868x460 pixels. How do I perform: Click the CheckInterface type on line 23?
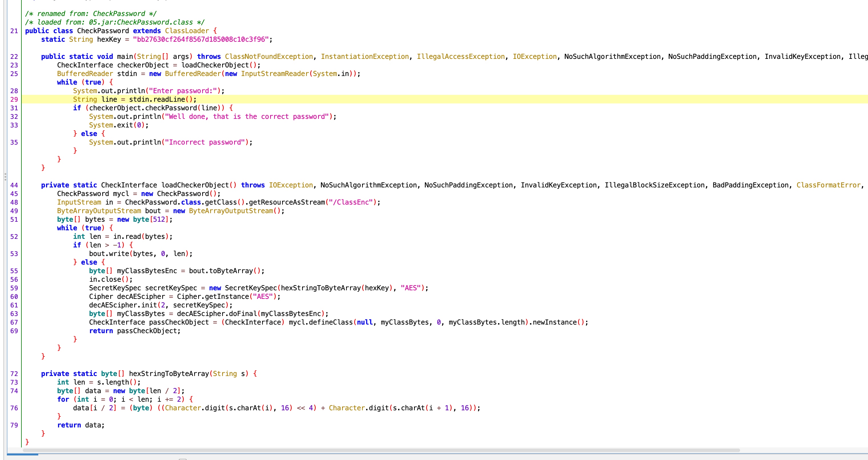tap(85, 65)
